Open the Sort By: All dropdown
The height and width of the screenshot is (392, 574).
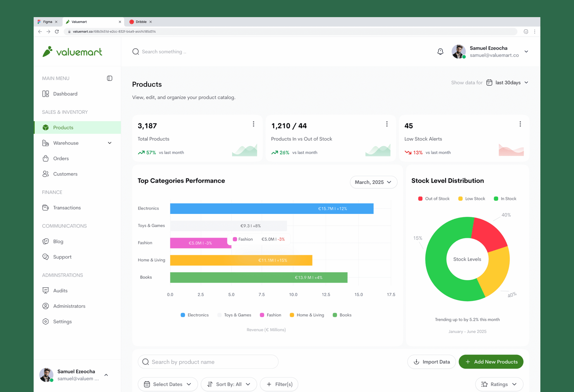point(229,384)
